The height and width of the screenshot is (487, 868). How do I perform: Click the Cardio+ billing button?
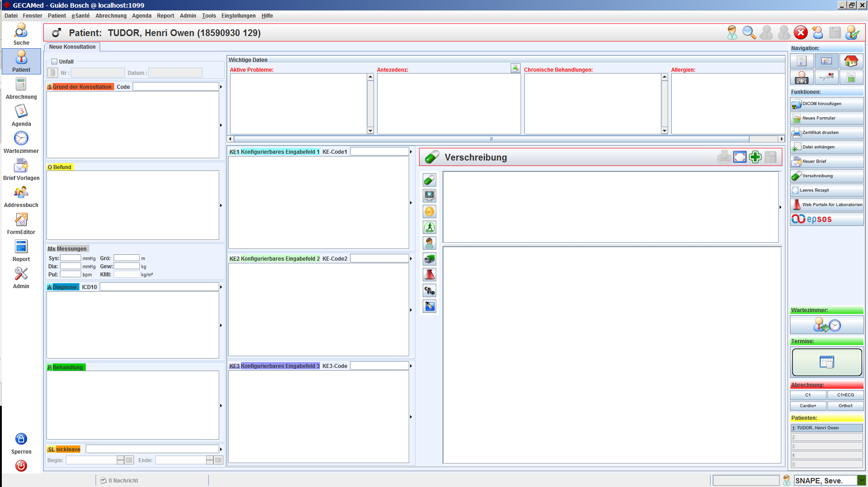pyautogui.click(x=808, y=406)
